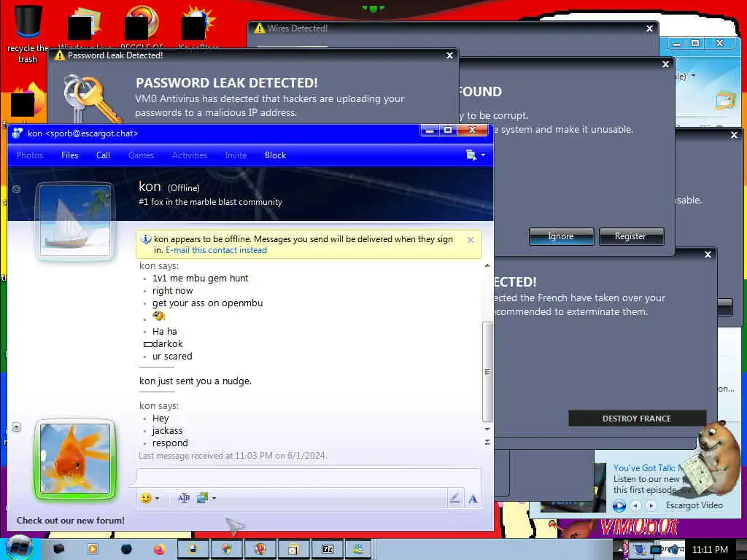Expand the background picker dropdown arrow
This screenshot has height=560, width=747.
coord(214,499)
